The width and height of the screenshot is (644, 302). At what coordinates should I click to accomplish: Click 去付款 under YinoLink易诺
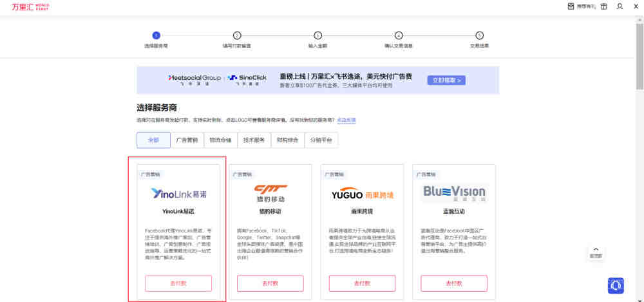pyautogui.click(x=178, y=283)
